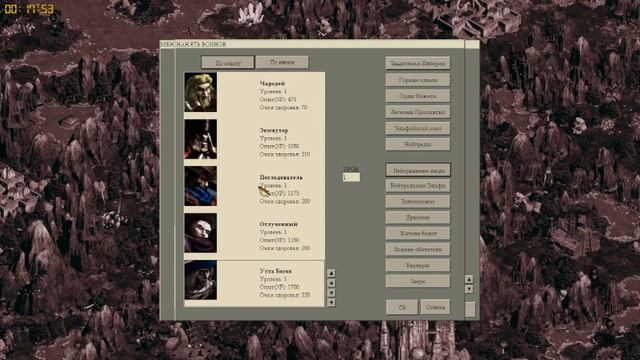Choose the Зеленокожие subcategory
Viewport: 640px width, 360px height.
point(418,202)
